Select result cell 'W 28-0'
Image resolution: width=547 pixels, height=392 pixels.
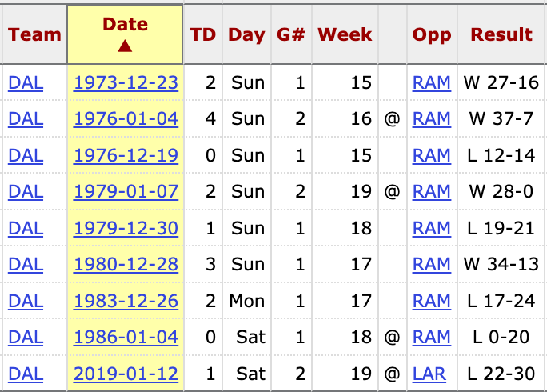tap(501, 191)
